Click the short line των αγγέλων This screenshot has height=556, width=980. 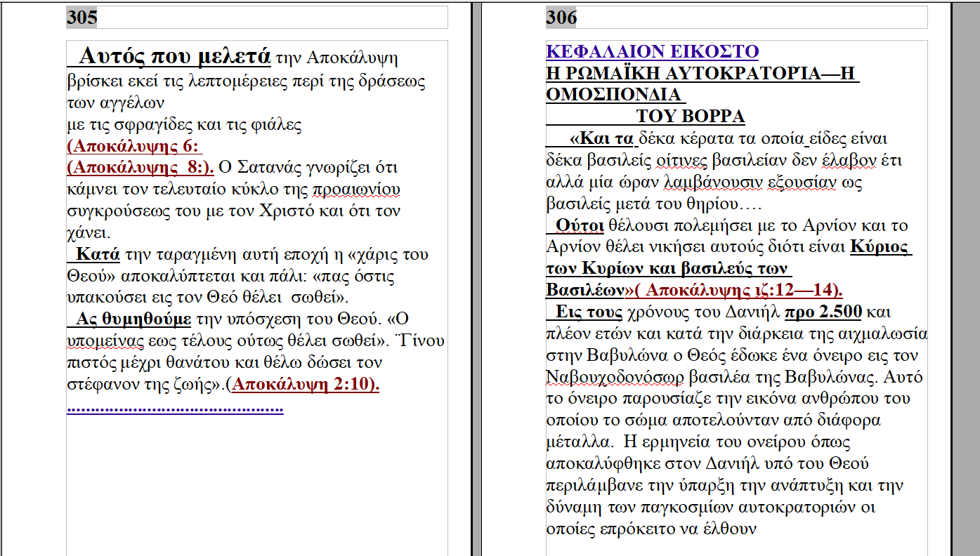click(x=115, y=104)
